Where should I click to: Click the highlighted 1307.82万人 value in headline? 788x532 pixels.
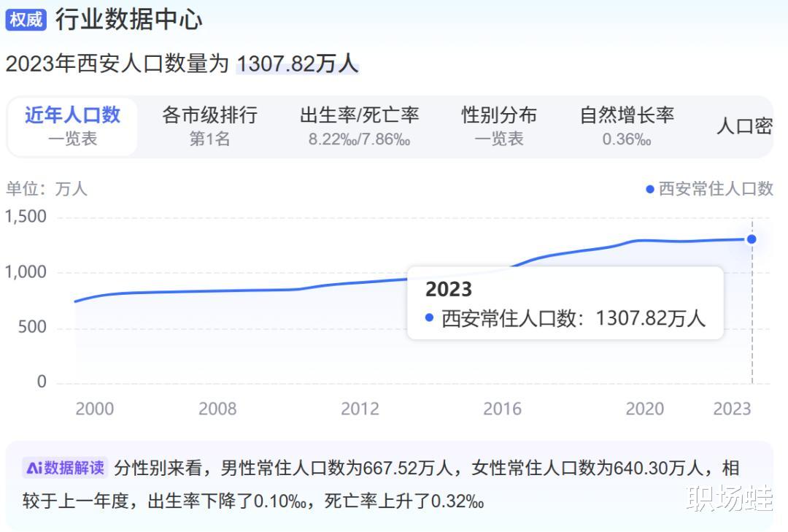(x=298, y=64)
